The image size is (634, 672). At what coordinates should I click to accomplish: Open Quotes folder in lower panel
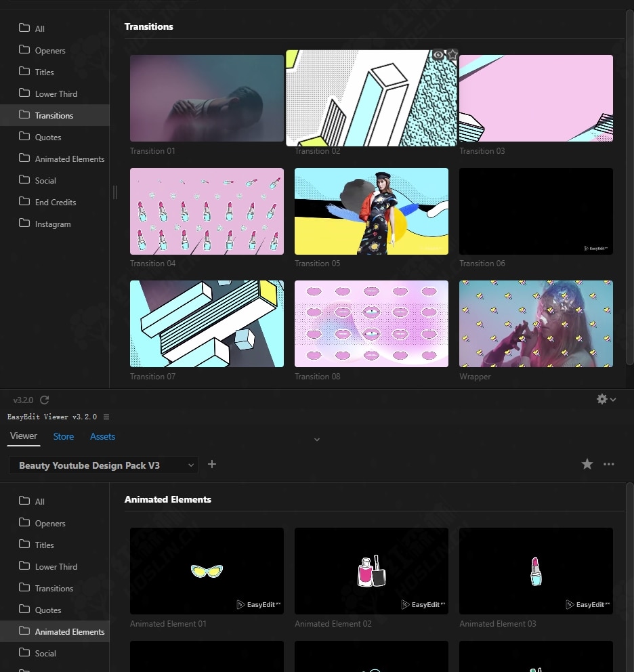(55, 610)
